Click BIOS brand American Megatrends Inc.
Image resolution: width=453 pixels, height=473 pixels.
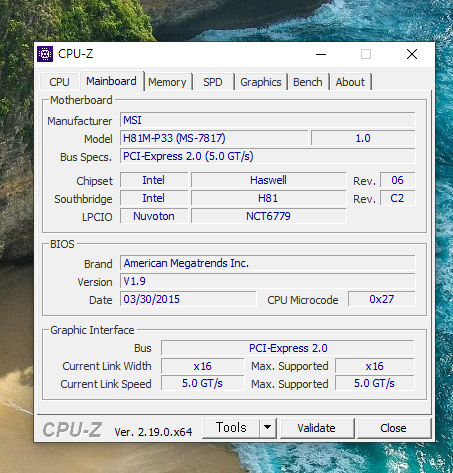point(268,263)
